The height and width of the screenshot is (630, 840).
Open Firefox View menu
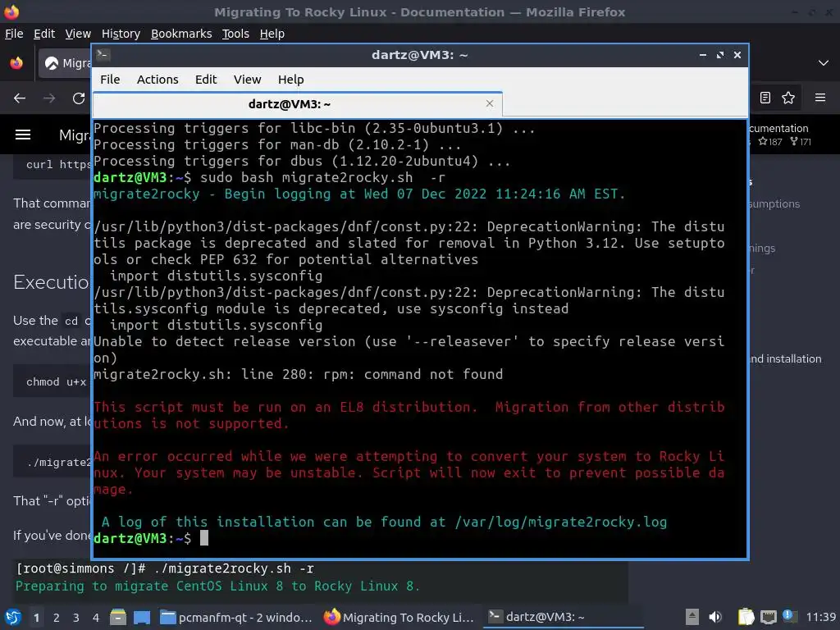[78, 34]
